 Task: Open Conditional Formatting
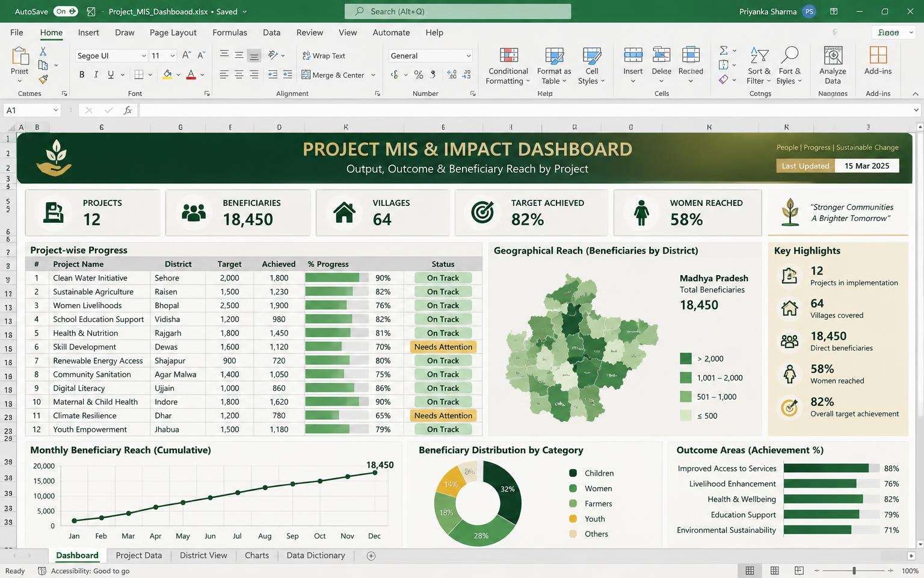pos(508,66)
